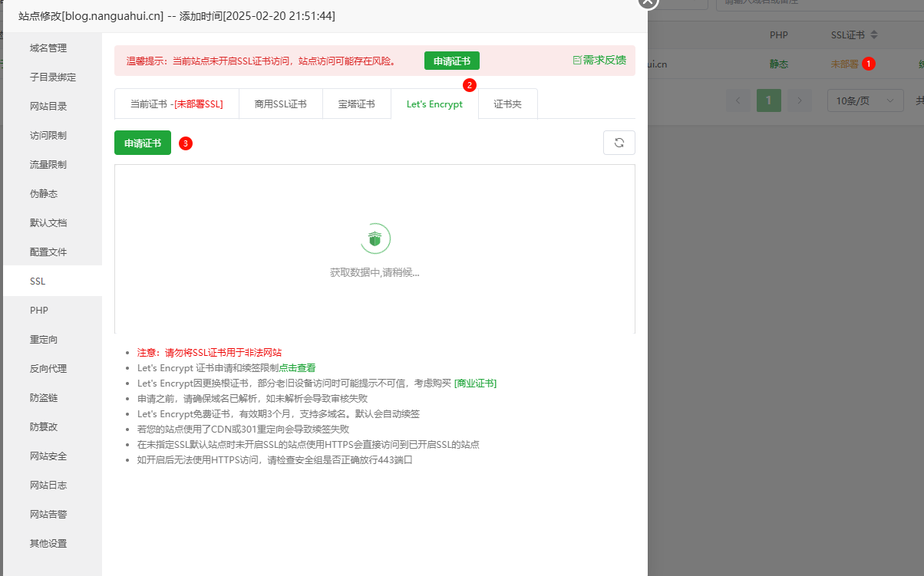Open the 商业证书 link
924x576 pixels.
475,383
